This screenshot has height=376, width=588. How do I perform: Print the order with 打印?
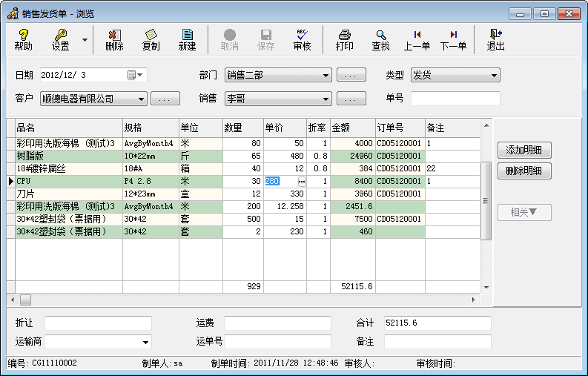pyautogui.click(x=344, y=40)
